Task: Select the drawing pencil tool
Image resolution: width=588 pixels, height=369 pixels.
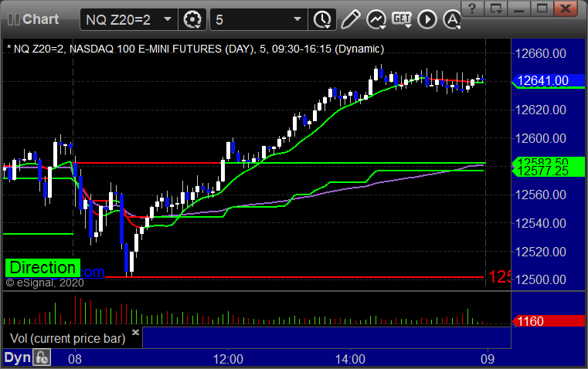Action: point(350,19)
